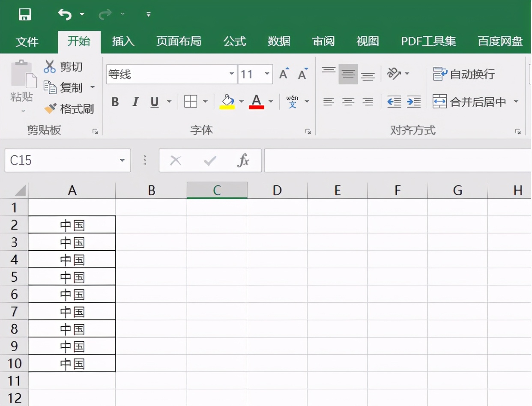Switch to the 公式 ribbon tab
532x406 pixels.
pyautogui.click(x=235, y=41)
